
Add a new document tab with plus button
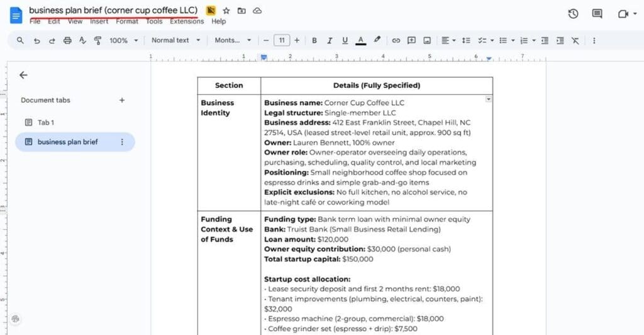pyautogui.click(x=122, y=100)
